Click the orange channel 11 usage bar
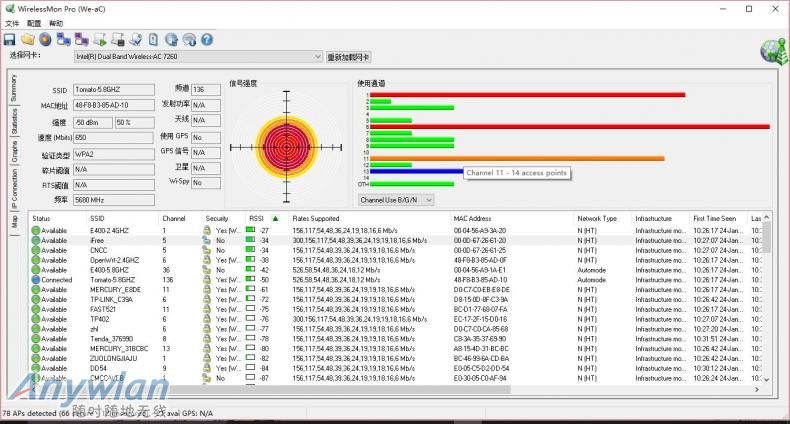Viewport: 790px width, 424px height. click(517, 159)
